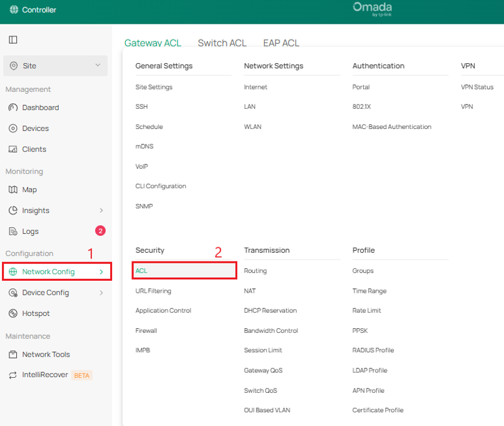The image size is (504, 426).
Task: Open Hotspot from the sidebar
Action: click(x=36, y=313)
